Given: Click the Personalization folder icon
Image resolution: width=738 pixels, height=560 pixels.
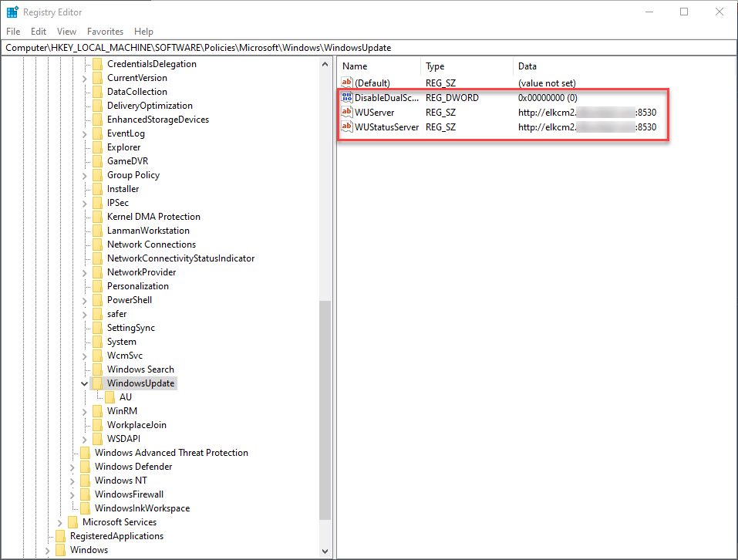Looking at the screenshot, I should (97, 286).
